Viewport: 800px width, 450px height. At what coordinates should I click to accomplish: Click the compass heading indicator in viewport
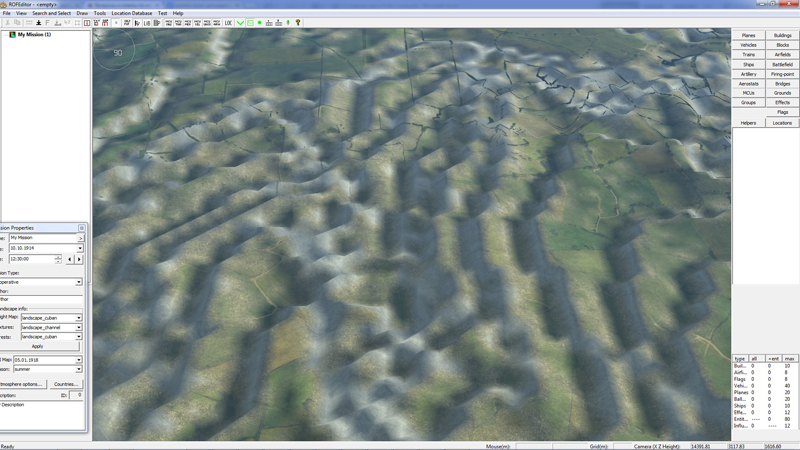pos(117,52)
